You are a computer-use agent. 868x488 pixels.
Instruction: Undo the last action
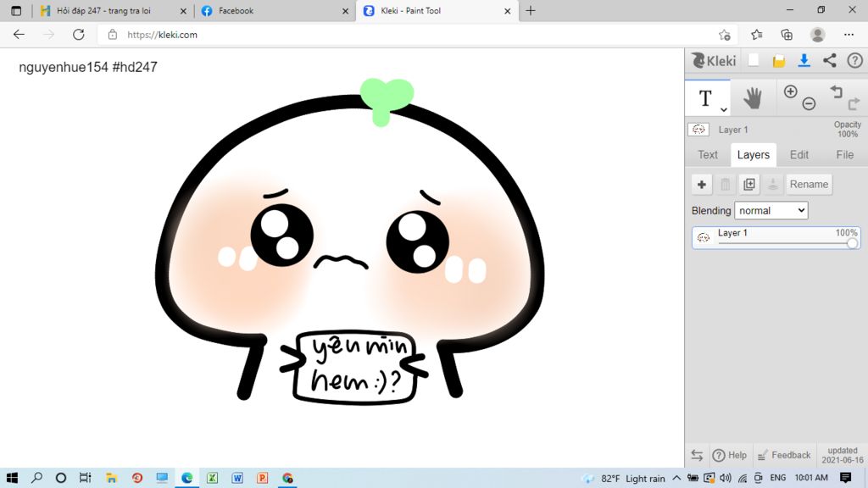[837, 91]
